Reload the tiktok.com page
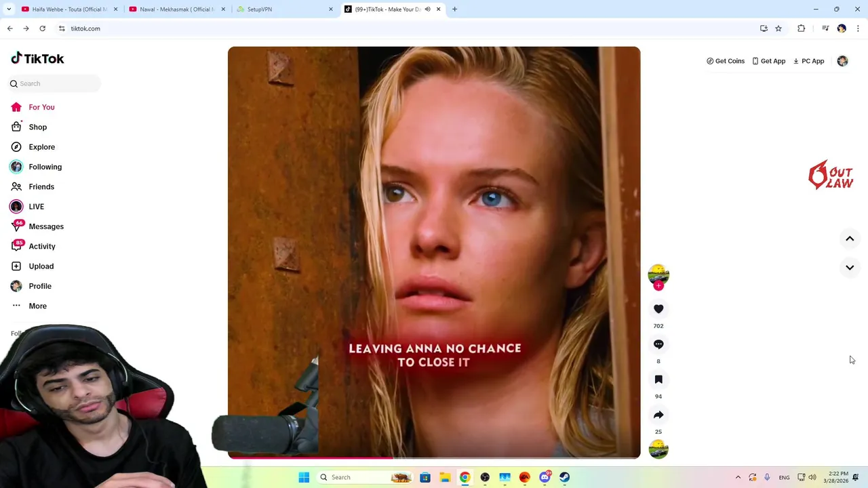868x488 pixels. tap(42, 28)
